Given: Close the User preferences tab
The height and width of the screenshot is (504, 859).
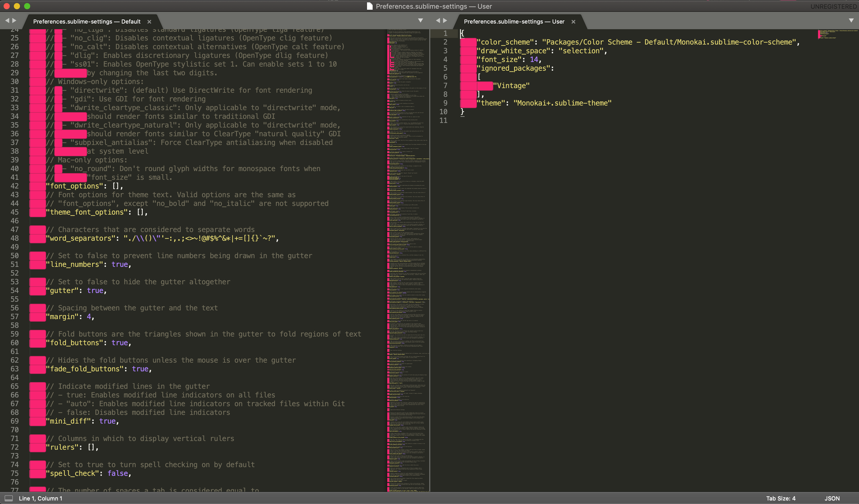Looking at the screenshot, I should (573, 22).
